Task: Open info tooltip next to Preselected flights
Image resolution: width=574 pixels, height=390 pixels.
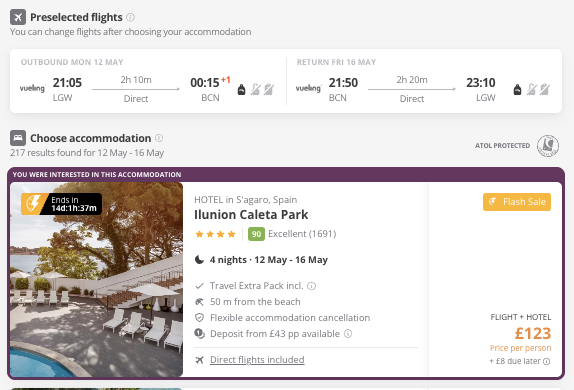Action: 130,17
